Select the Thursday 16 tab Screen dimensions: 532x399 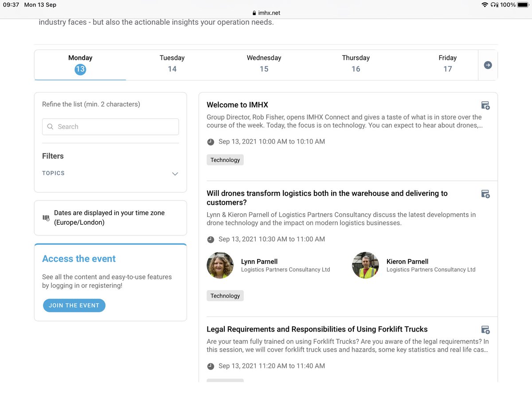point(356,63)
